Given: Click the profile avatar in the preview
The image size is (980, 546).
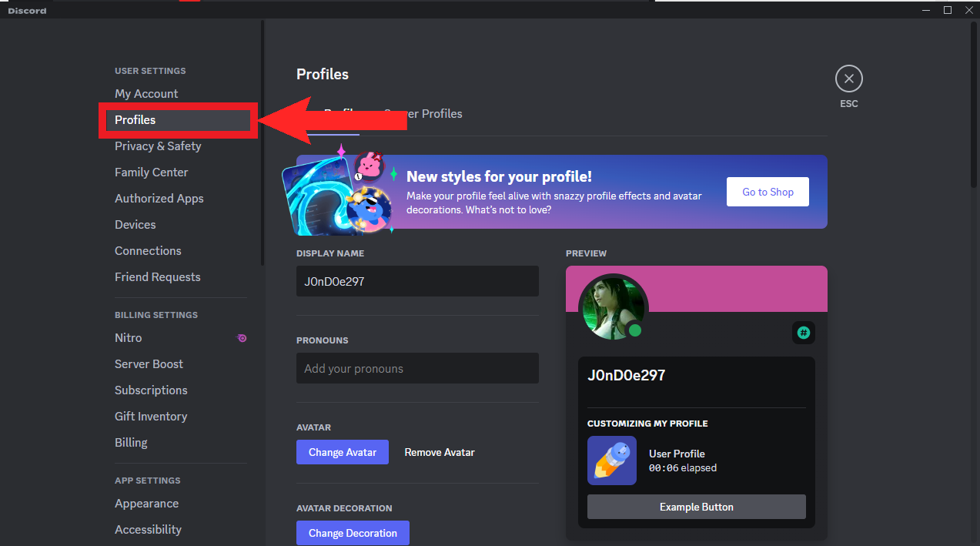Looking at the screenshot, I should 613,308.
